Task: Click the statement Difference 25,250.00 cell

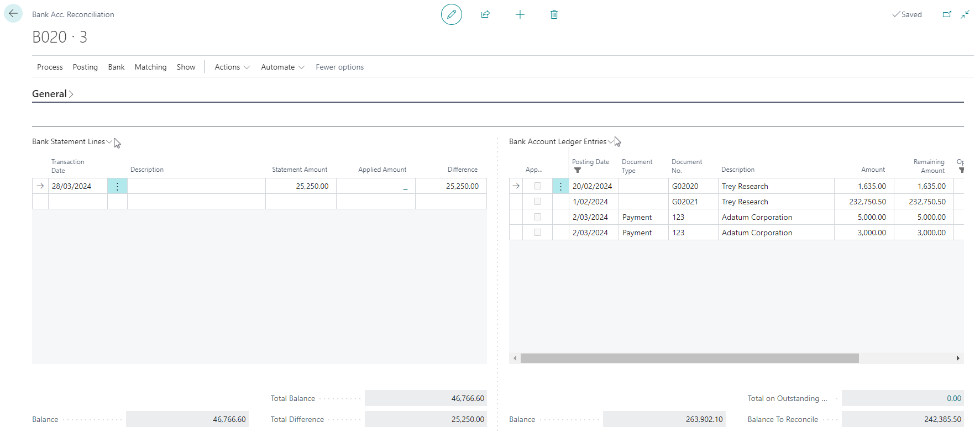Action: [x=451, y=186]
